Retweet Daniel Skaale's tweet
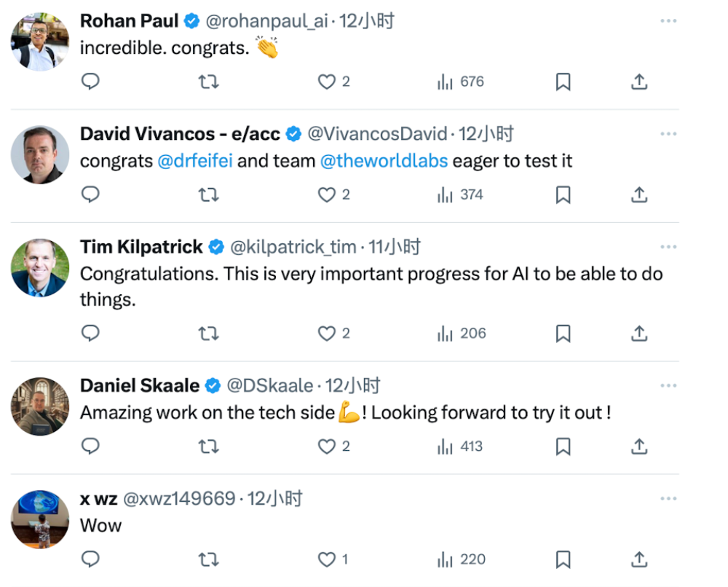Screen dimensions: 728x587 pos(208,446)
